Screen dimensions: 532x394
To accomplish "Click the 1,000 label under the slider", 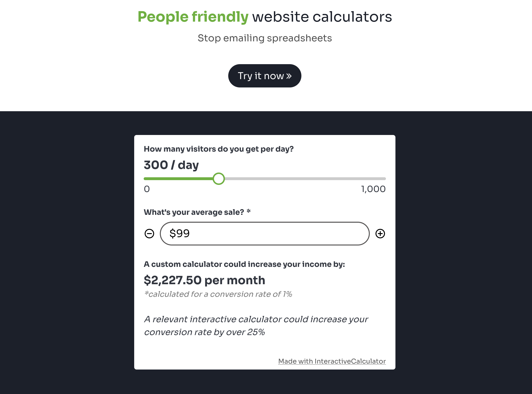I will [373, 189].
